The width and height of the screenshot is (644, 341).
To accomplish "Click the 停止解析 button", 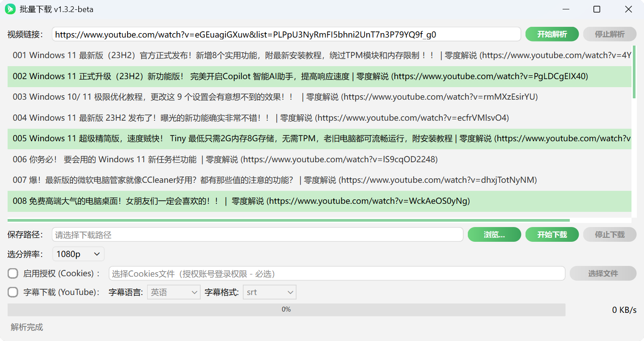I will pyautogui.click(x=610, y=34).
